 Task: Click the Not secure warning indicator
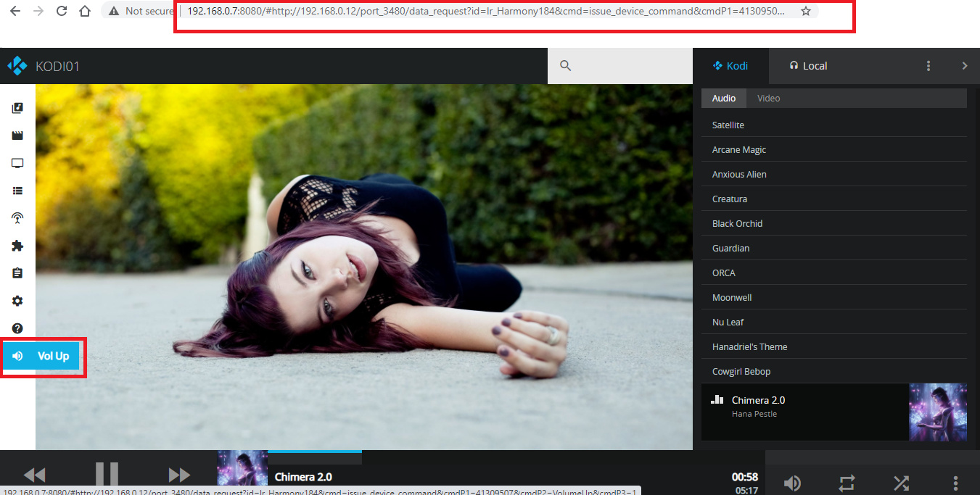tap(141, 11)
